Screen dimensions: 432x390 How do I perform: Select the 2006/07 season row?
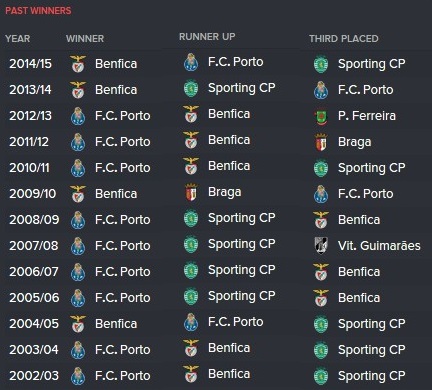216,272
